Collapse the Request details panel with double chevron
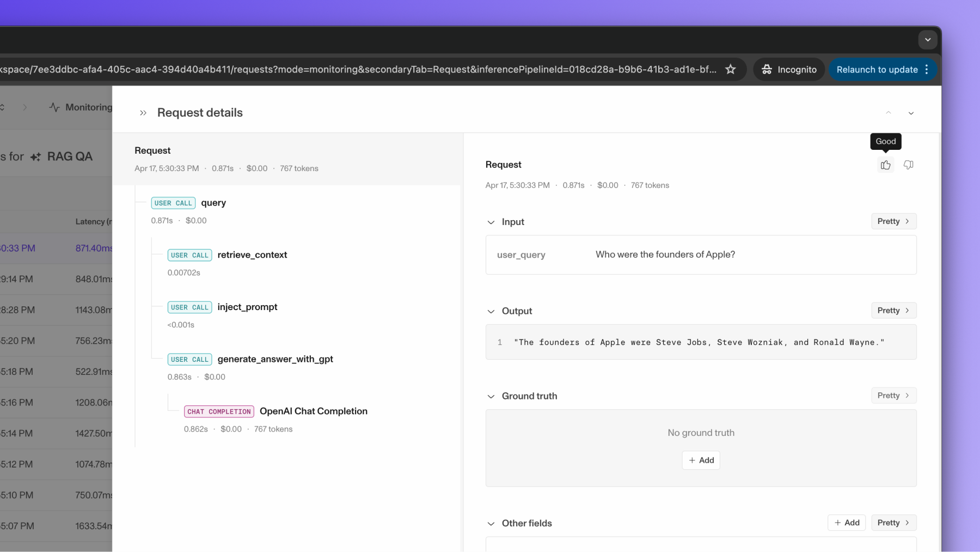 pyautogui.click(x=143, y=113)
